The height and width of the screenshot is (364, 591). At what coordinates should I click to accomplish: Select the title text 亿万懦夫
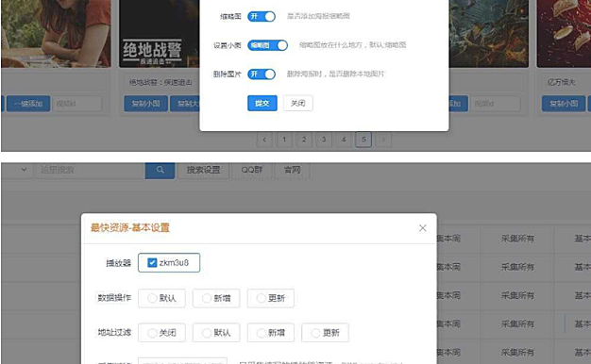click(x=561, y=82)
